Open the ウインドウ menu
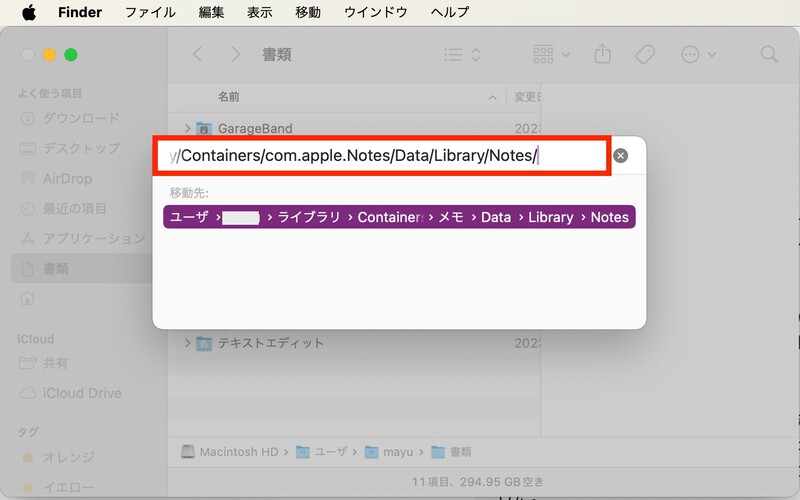Viewport: 800px width, 500px height. (x=375, y=12)
